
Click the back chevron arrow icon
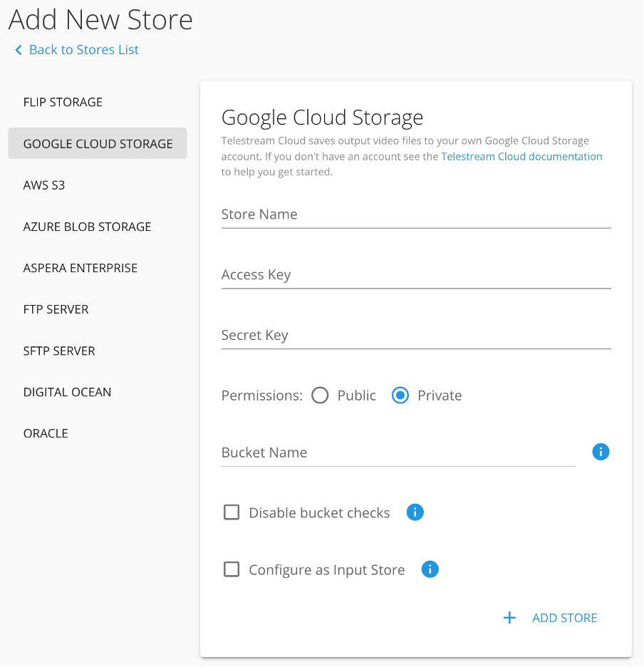[x=19, y=50]
